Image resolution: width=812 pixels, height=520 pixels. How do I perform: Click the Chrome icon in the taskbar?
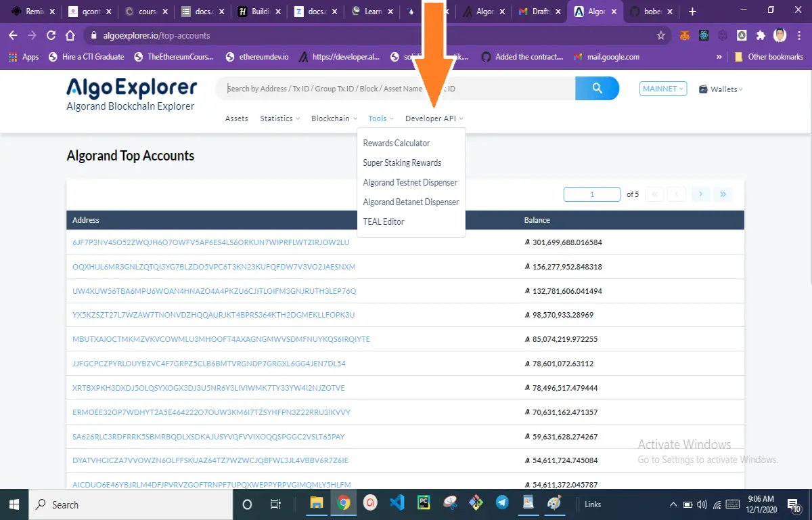pyautogui.click(x=344, y=504)
